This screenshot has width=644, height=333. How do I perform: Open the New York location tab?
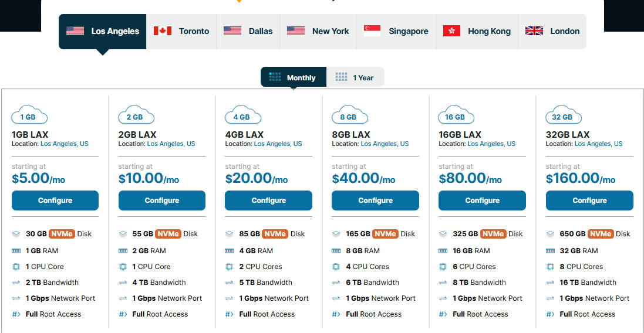318,32
